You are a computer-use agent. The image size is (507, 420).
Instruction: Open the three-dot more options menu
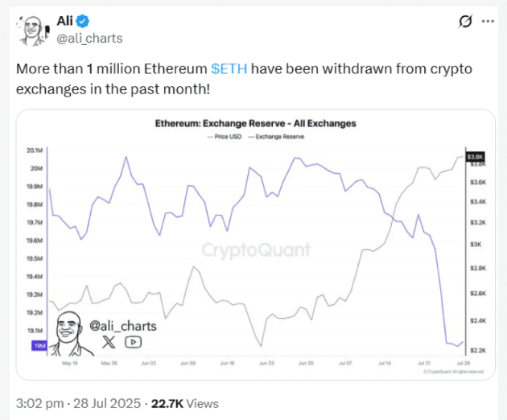[x=488, y=22]
